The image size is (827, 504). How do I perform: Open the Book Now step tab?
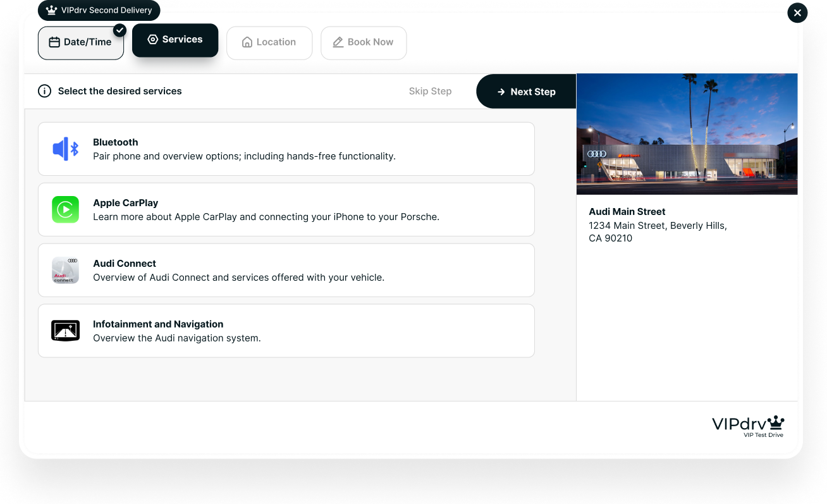tap(364, 42)
